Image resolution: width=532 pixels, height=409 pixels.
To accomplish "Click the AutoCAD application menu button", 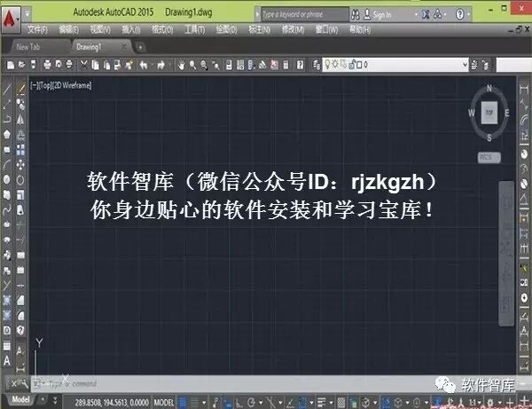I will 10,19.
